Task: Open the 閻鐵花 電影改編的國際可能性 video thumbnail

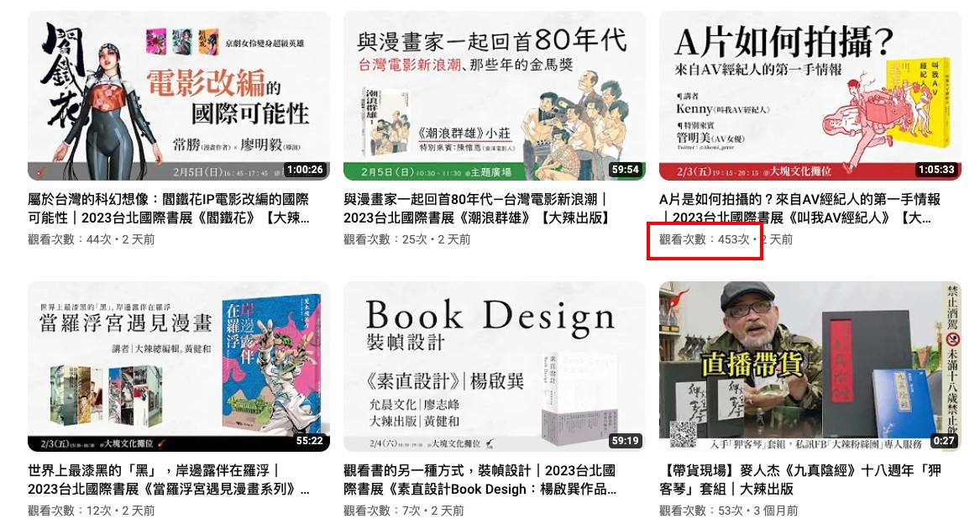Action: [x=179, y=95]
